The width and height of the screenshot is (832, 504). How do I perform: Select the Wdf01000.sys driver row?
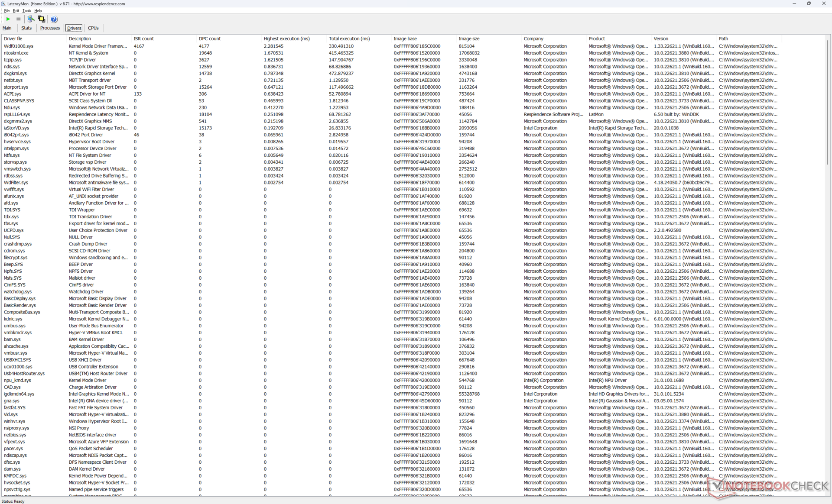(19, 46)
